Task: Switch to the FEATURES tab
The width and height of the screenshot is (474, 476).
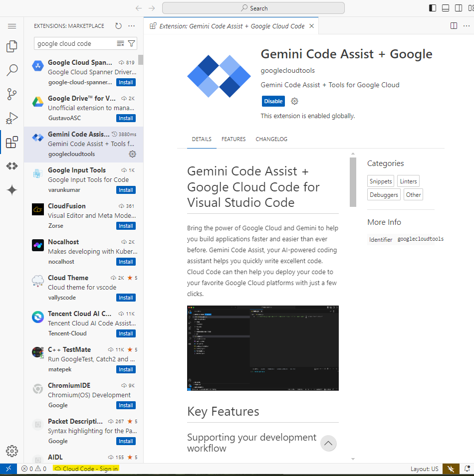Action: [234, 139]
